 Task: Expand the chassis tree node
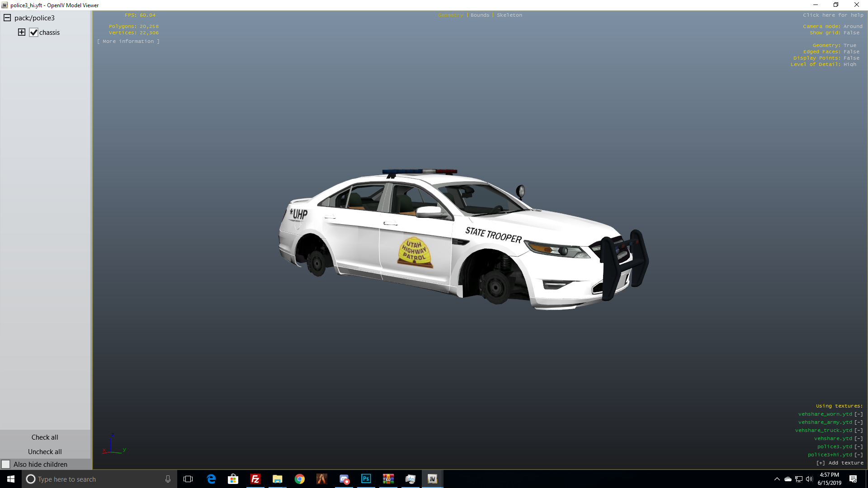pyautogui.click(x=22, y=32)
